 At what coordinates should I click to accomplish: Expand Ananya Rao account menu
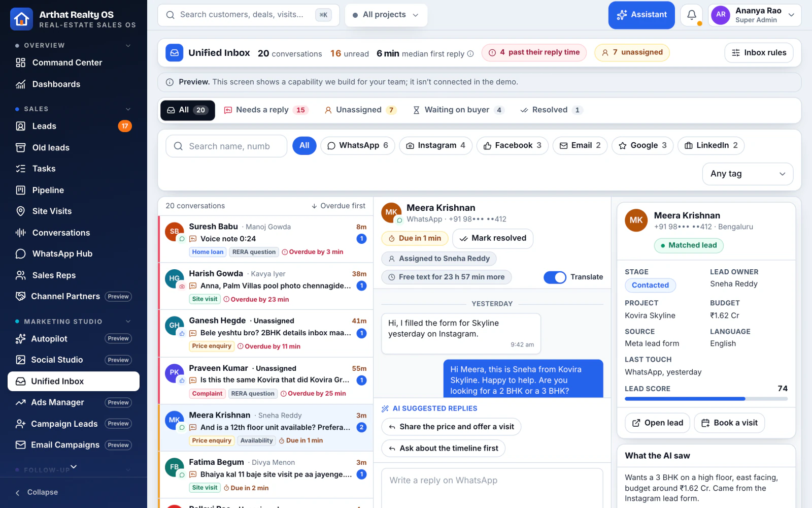pos(755,15)
